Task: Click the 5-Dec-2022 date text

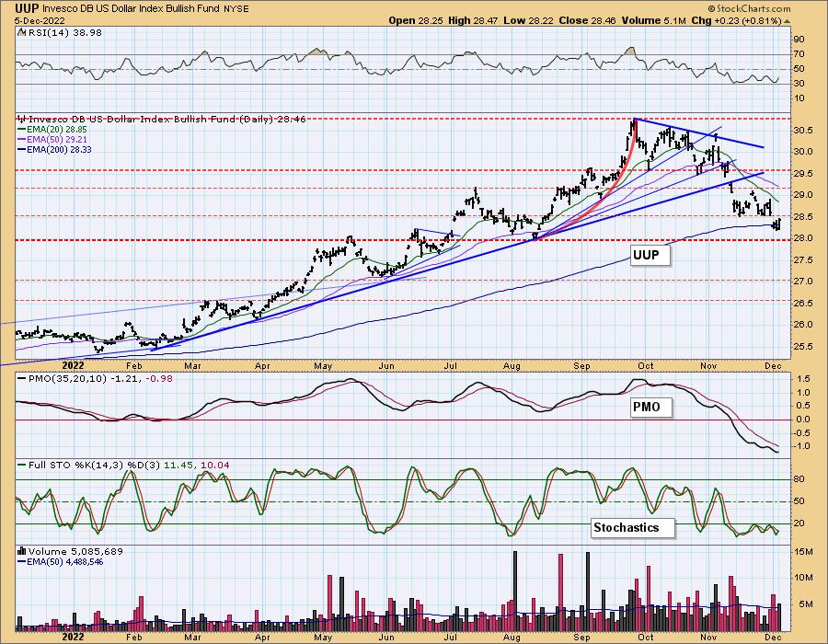Action: click(40, 20)
